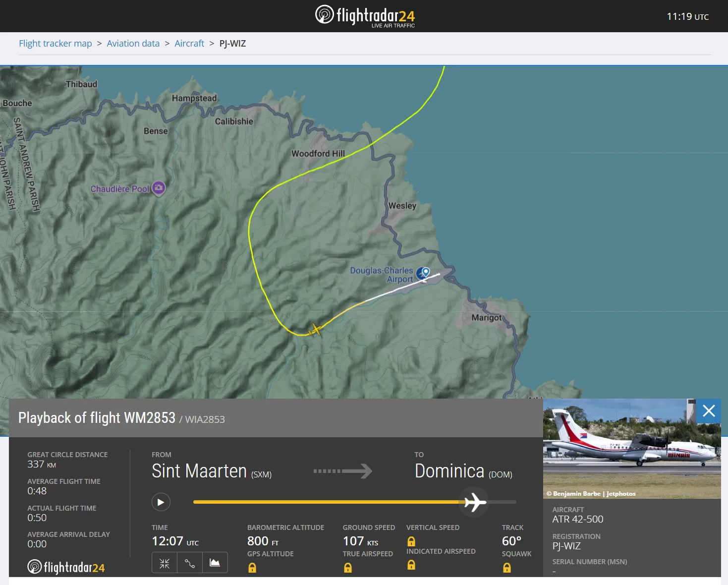Toggle the flight route path icon
Image resolution: width=728 pixels, height=585 pixels.
point(190,563)
